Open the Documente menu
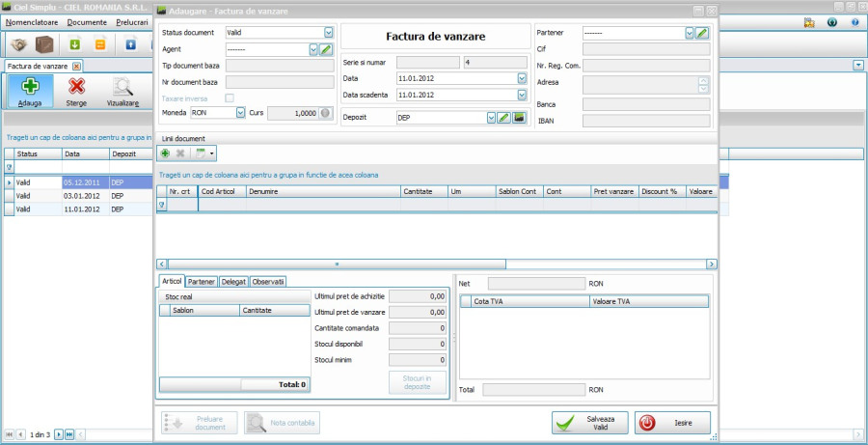Screen dimensions: 868x445 pyautogui.click(x=87, y=20)
